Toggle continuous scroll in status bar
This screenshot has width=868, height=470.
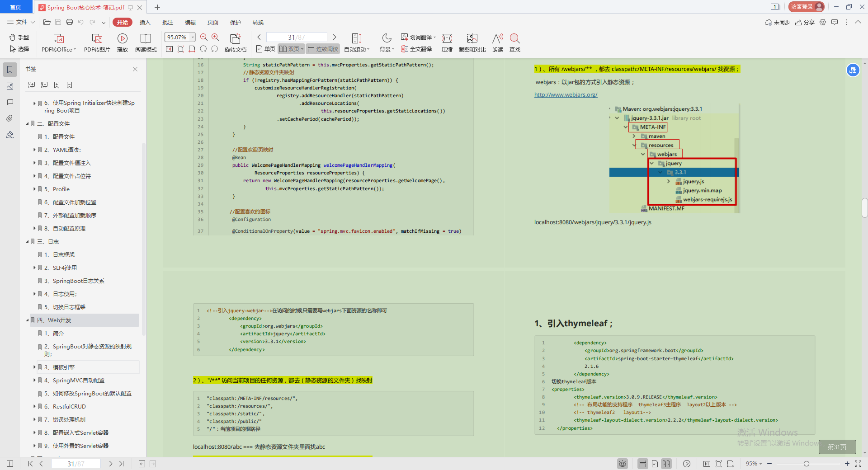point(642,464)
